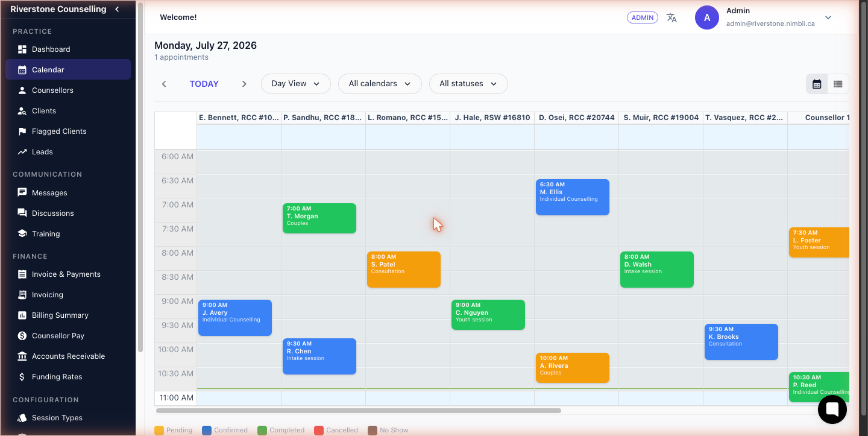
Task: Open T. Morgan Couples appointment
Action: point(319,218)
